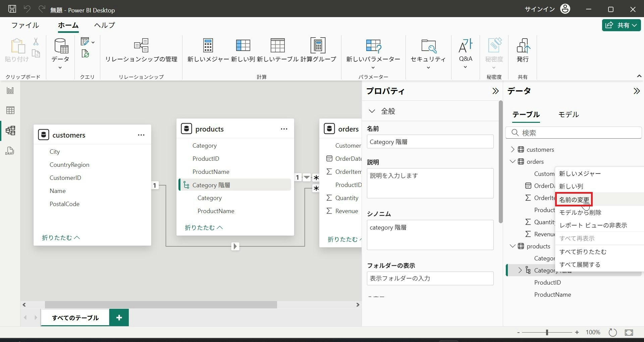The width and height of the screenshot is (644, 342).
Task: Collapse the ribbon with the chevron
Action: tap(639, 77)
